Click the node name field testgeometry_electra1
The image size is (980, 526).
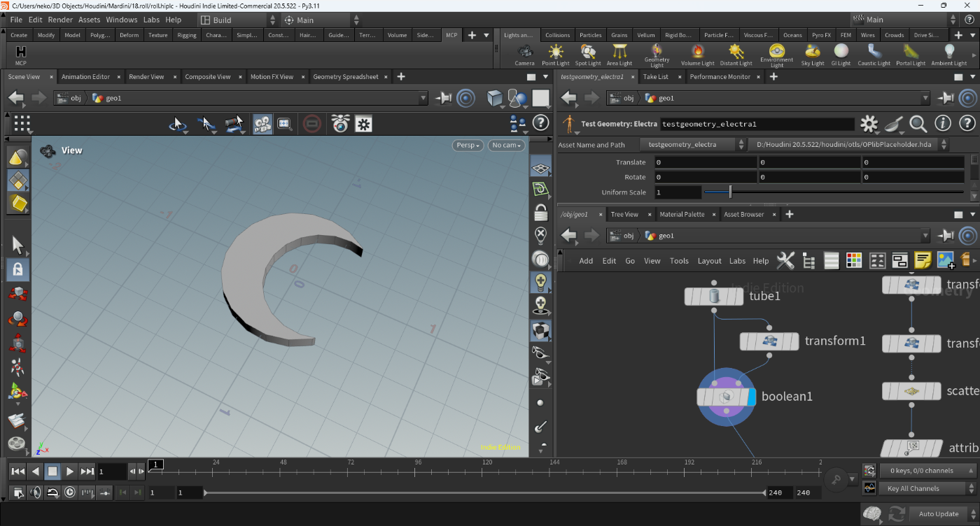point(757,124)
